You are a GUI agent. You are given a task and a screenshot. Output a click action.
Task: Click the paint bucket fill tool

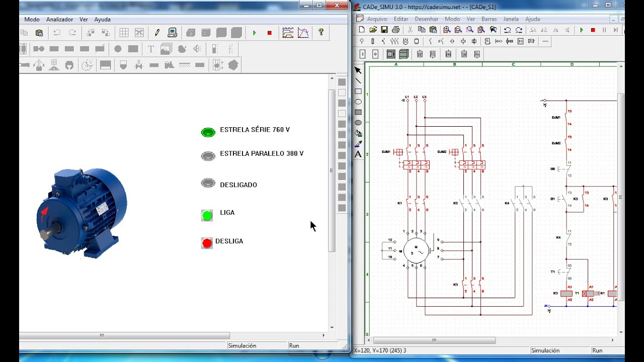[358, 133]
